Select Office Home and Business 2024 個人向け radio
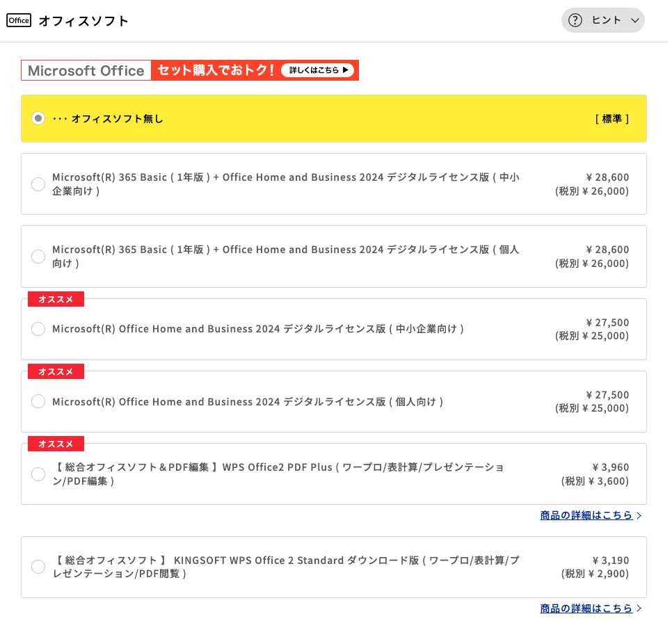This screenshot has height=621, width=672. (x=38, y=401)
